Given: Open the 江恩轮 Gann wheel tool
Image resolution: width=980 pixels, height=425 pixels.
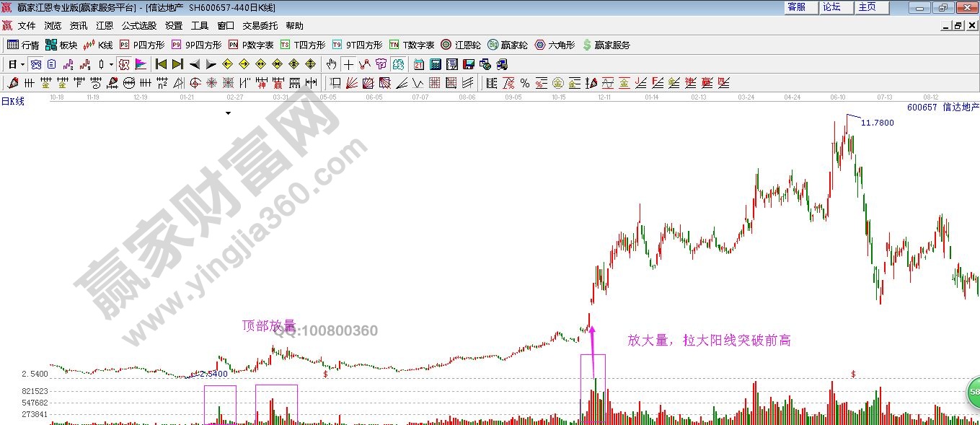Looking at the screenshot, I should pos(460,45).
